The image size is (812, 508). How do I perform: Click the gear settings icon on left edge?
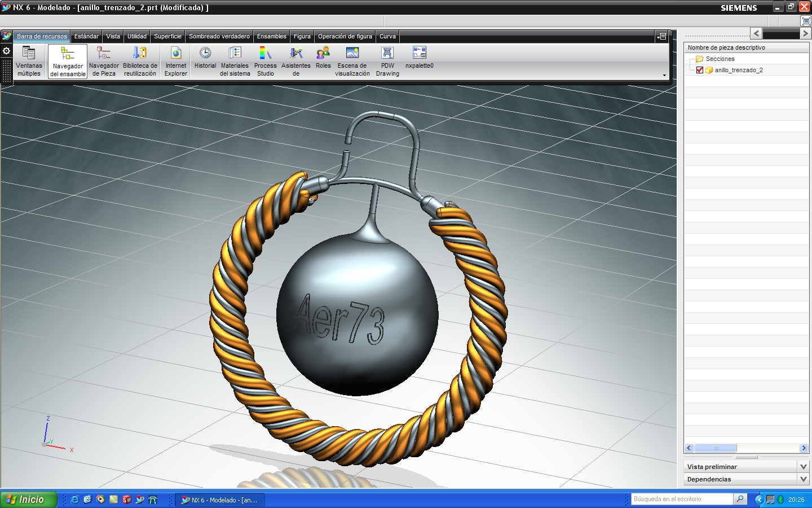6,51
